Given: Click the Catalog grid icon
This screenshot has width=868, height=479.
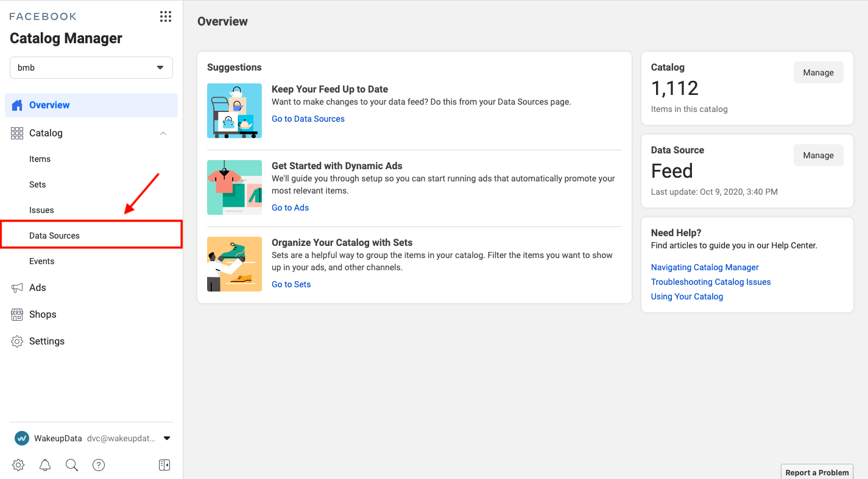Looking at the screenshot, I should click(x=17, y=133).
